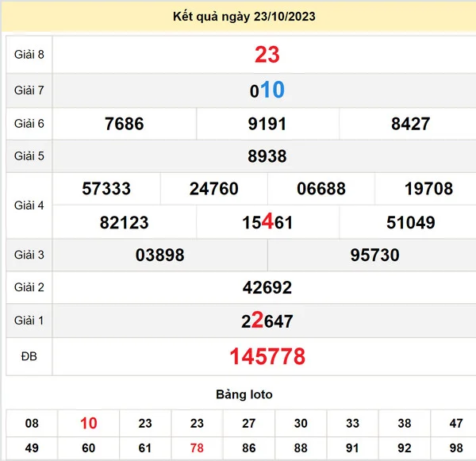Click Giải 6 number 9191

(x=267, y=124)
